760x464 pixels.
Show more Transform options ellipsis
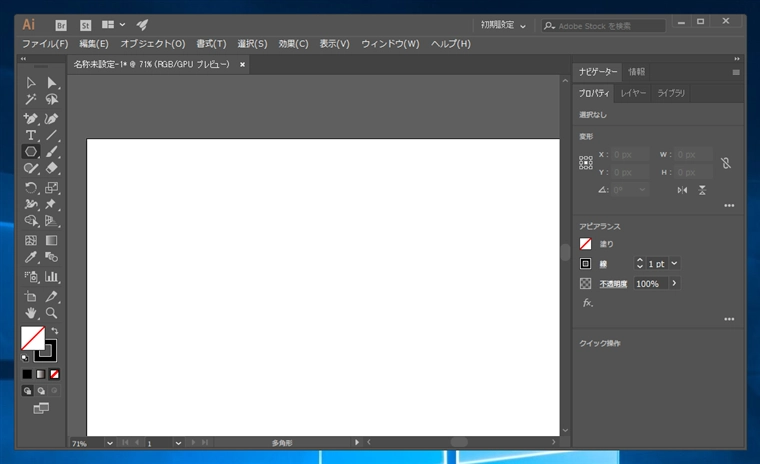[729, 206]
